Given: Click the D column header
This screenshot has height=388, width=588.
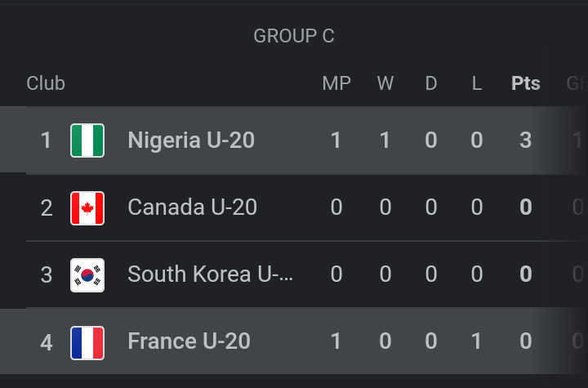Looking at the screenshot, I should (431, 83).
